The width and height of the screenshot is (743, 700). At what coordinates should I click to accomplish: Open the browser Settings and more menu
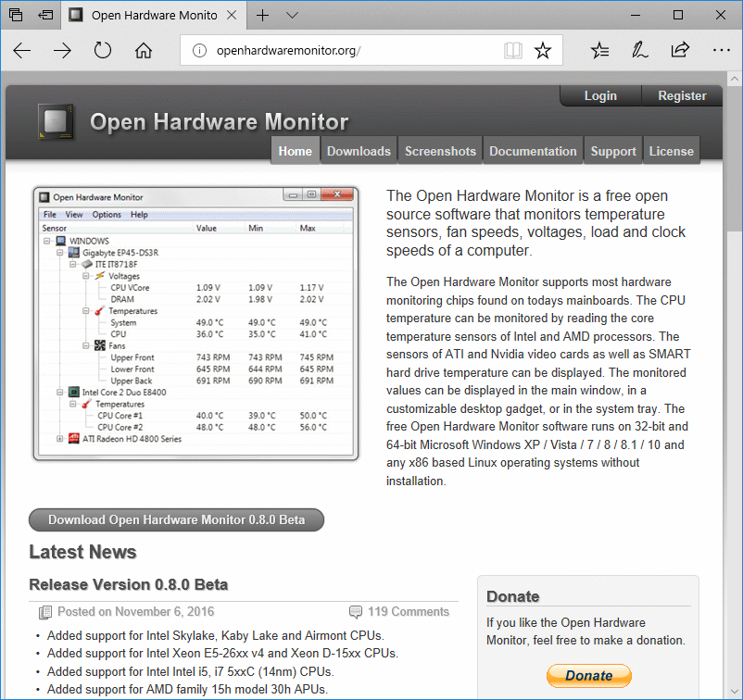pyautogui.click(x=721, y=50)
